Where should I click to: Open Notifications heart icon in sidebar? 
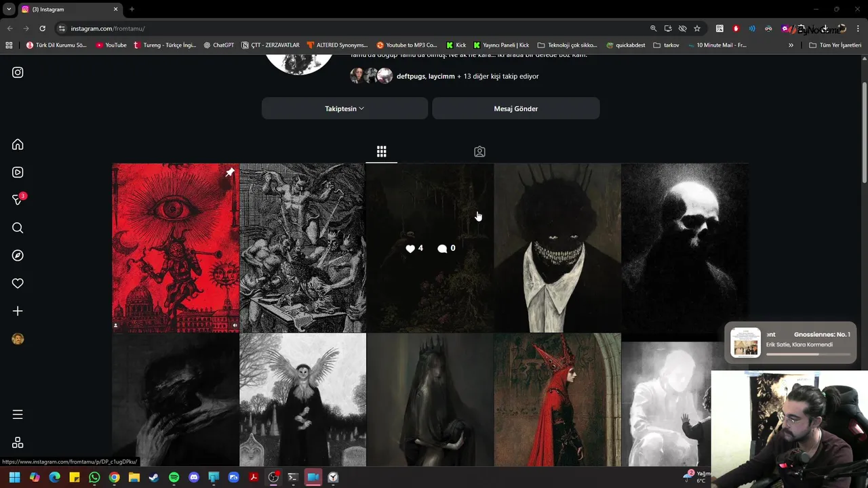pyautogui.click(x=18, y=283)
